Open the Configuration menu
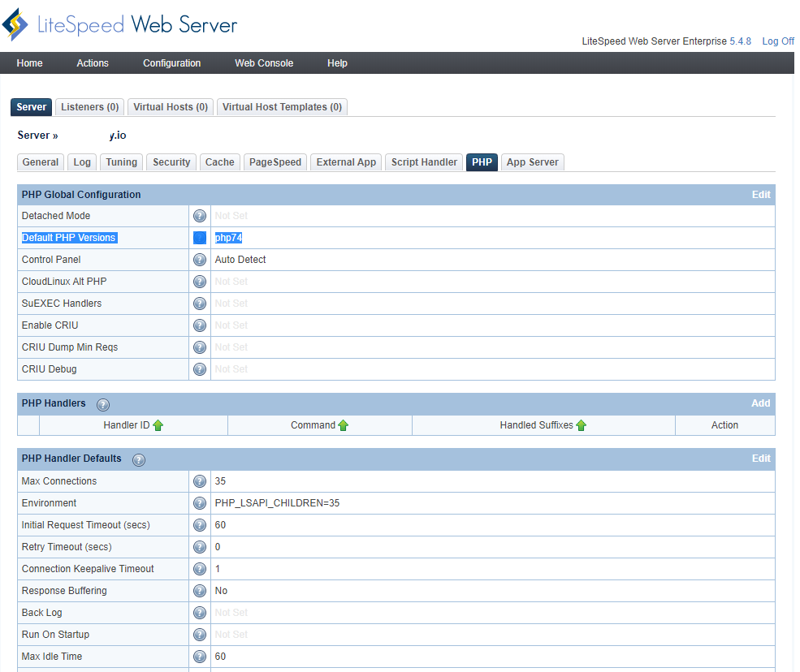Viewport: 800px width, 672px height. (171, 63)
